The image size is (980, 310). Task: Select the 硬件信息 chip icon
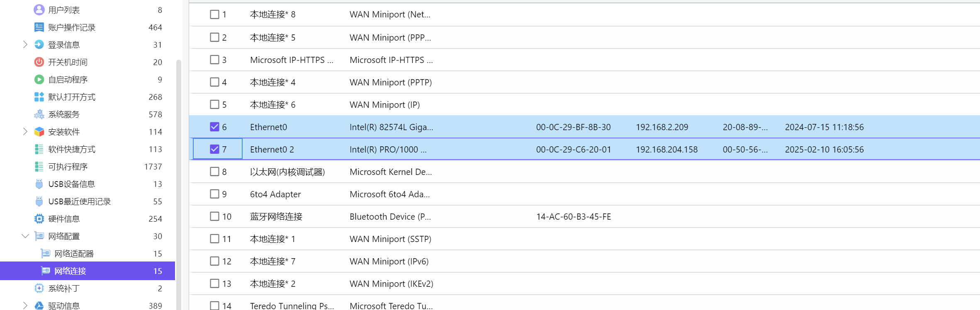(39, 218)
